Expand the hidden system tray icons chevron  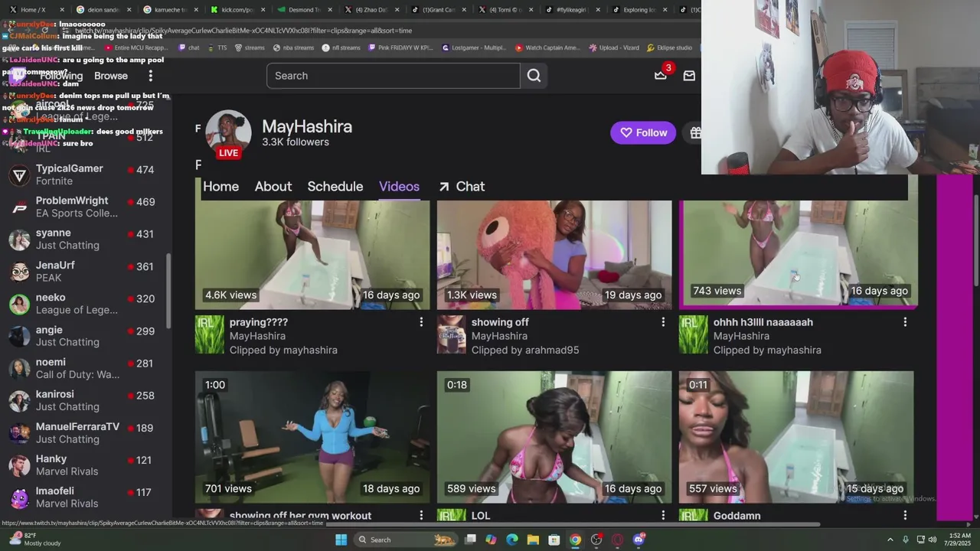(x=890, y=540)
